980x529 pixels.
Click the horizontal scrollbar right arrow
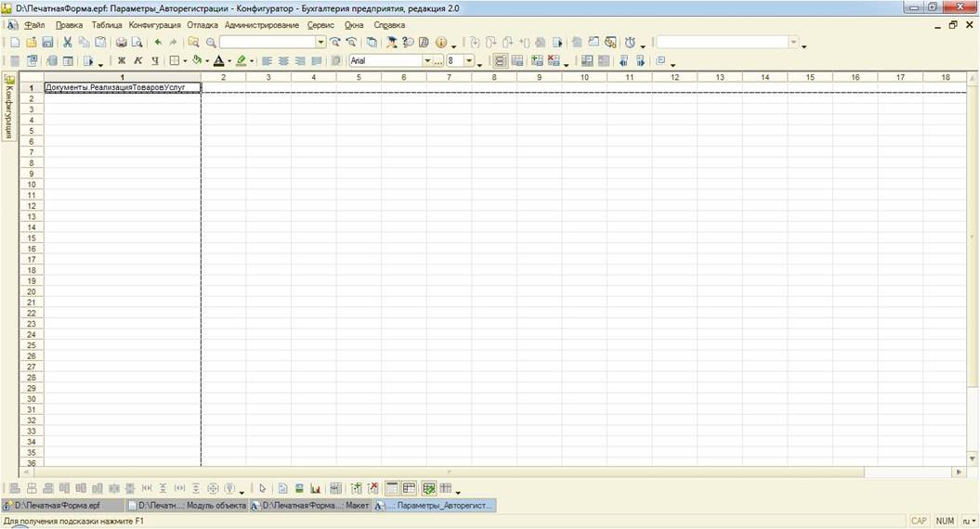959,472
